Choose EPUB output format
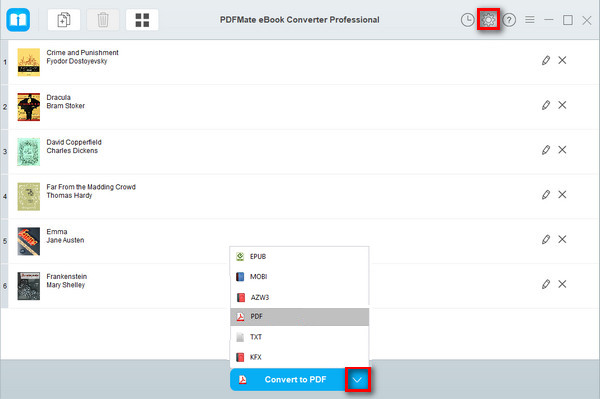The width and height of the screenshot is (600, 399). pyautogui.click(x=299, y=257)
